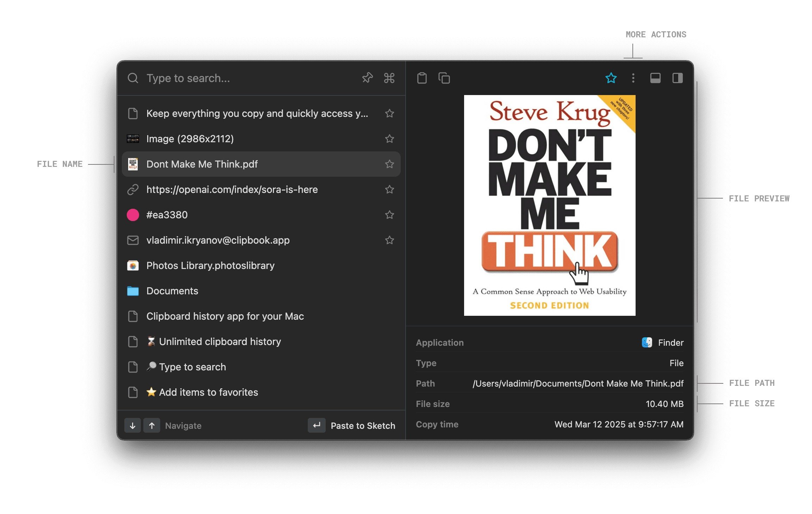The image size is (812, 514).
Task: Click the Photos Library icon
Action: point(133,265)
